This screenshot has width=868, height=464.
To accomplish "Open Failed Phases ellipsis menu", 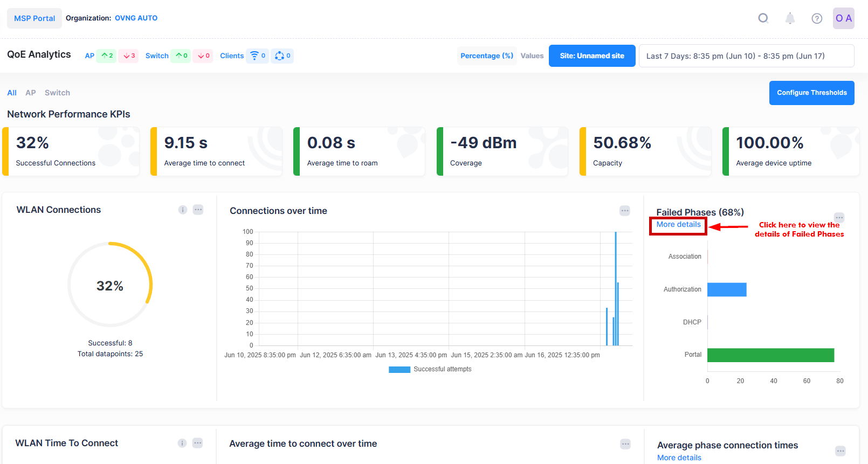I will click(x=839, y=217).
